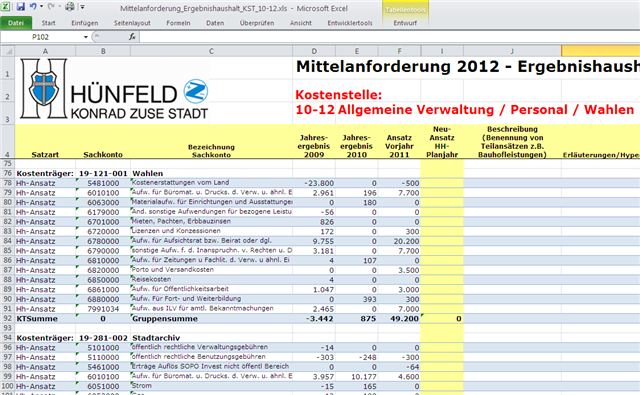Viewport: 640px width, 395px height.
Task: Switch to the Seitenlayout tab
Action: tap(132, 23)
